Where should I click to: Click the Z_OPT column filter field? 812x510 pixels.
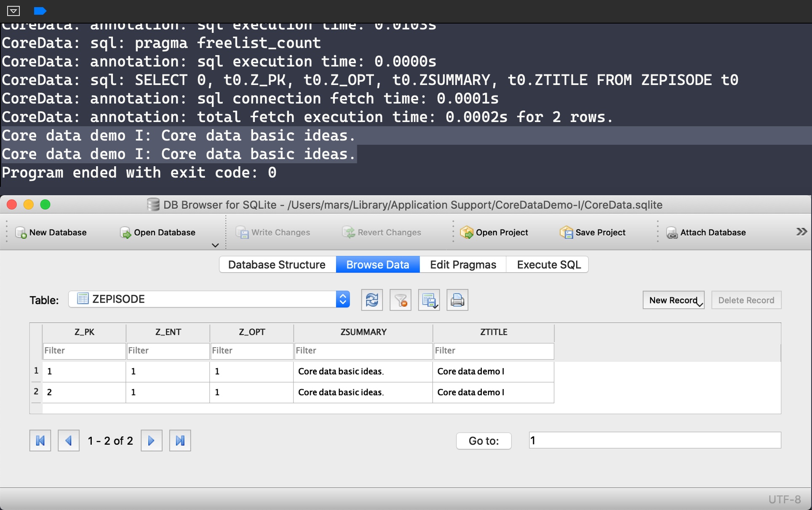tap(252, 351)
